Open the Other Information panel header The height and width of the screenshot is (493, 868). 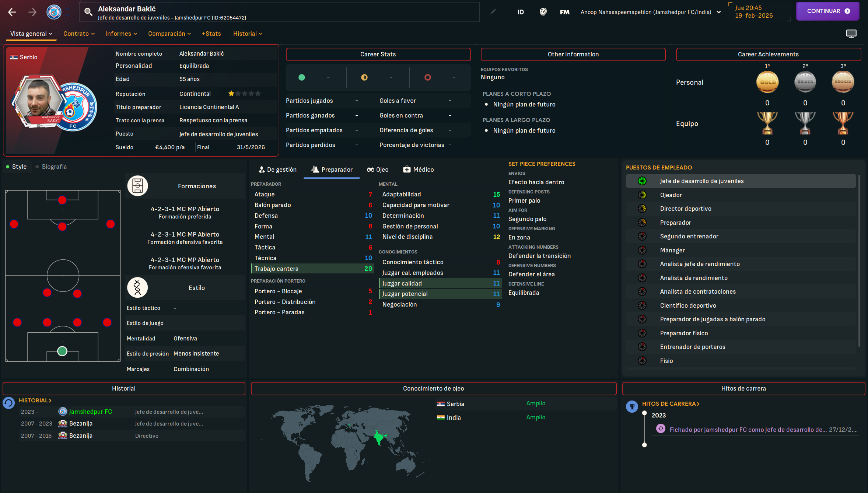573,54
